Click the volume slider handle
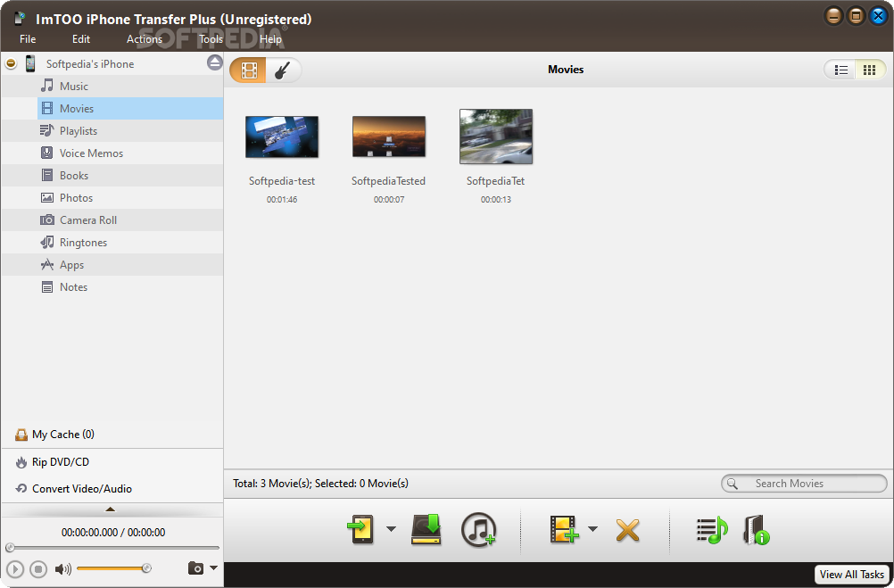The width and height of the screenshot is (894, 588). coord(146,568)
